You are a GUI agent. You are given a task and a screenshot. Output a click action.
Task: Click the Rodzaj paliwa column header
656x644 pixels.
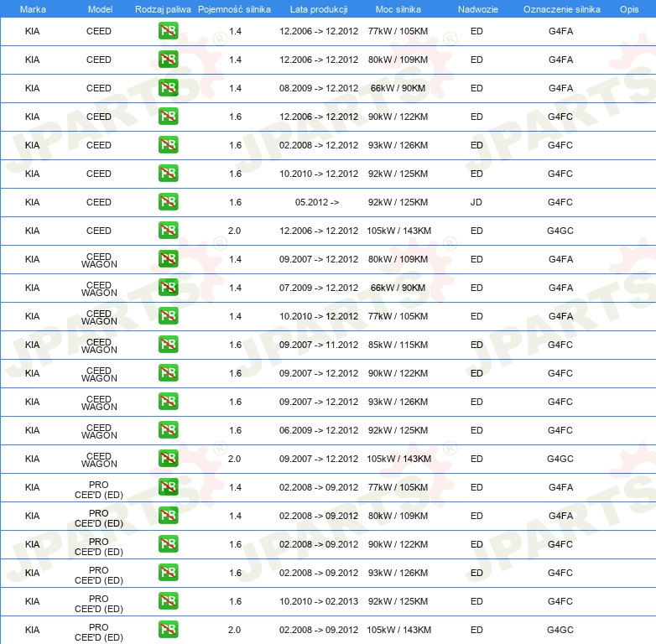[163, 9]
